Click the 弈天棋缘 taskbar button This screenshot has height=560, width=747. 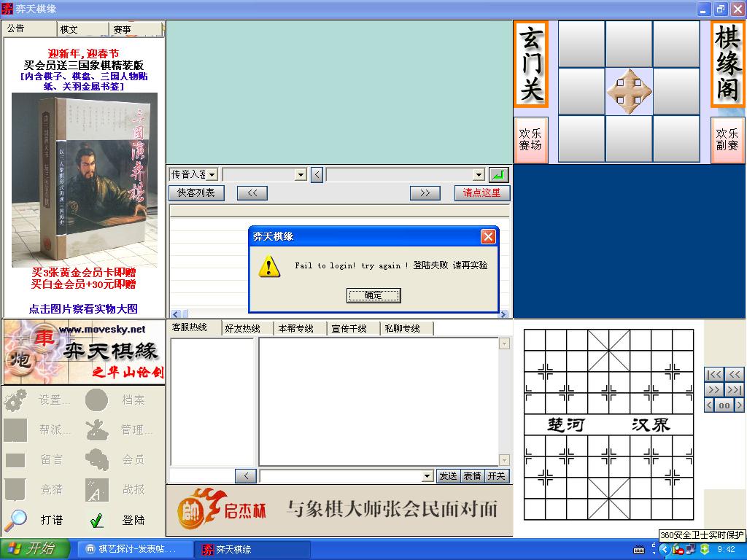[x=252, y=549]
